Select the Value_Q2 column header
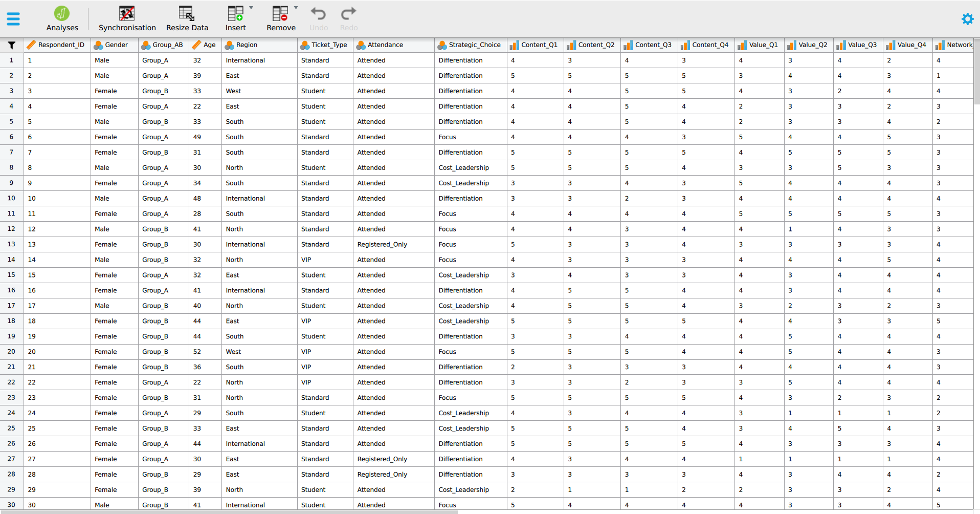The image size is (980, 514). click(809, 45)
